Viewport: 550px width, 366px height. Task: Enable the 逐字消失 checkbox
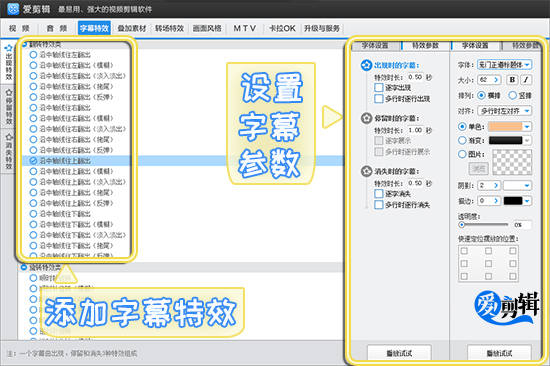pyautogui.click(x=378, y=193)
